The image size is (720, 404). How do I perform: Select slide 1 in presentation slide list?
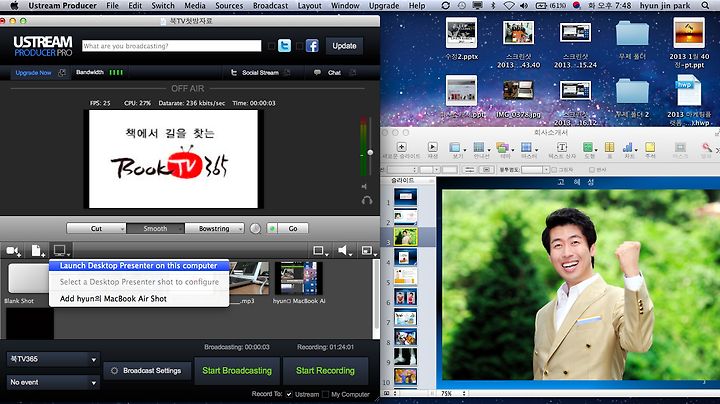[405, 196]
